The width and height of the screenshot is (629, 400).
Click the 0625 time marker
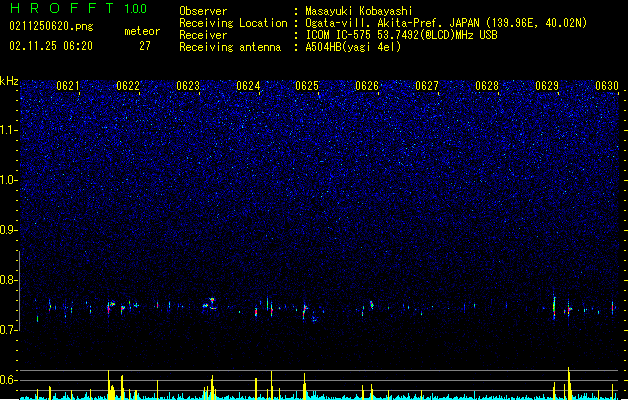pos(307,86)
